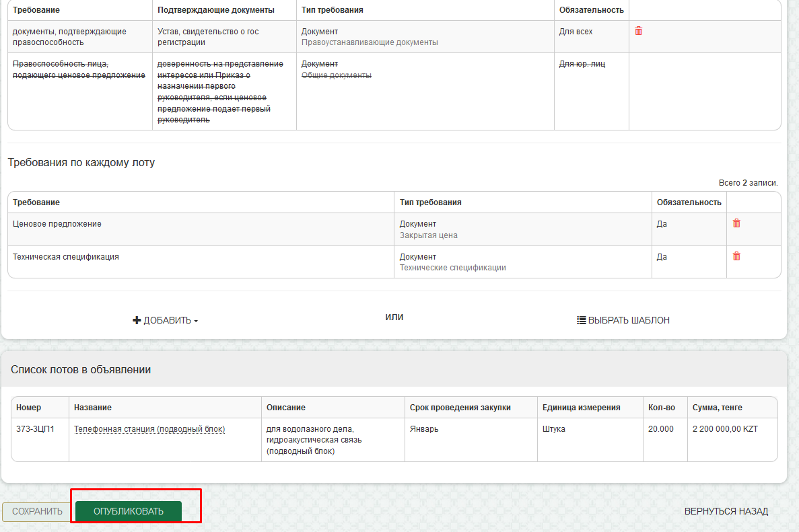799x532 pixels.
Task: Click the plus icon beside ДОБАВИТЬ
Action: click(x=137, y=321)
